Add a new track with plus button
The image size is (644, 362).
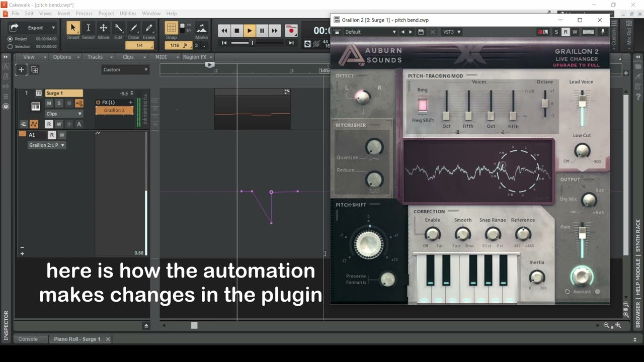point(21,70)
